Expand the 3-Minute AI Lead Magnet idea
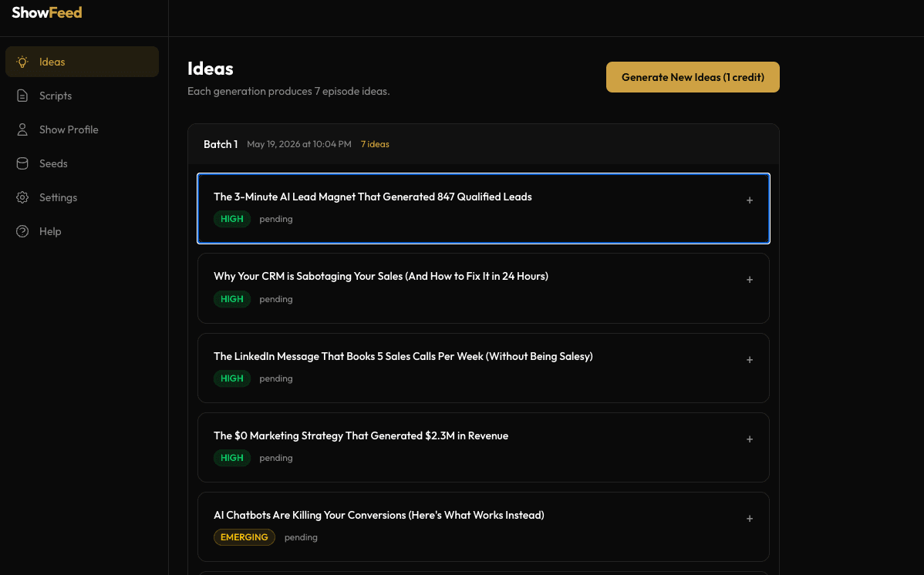This screenshot has height=575, width=924. coord(750,200)
